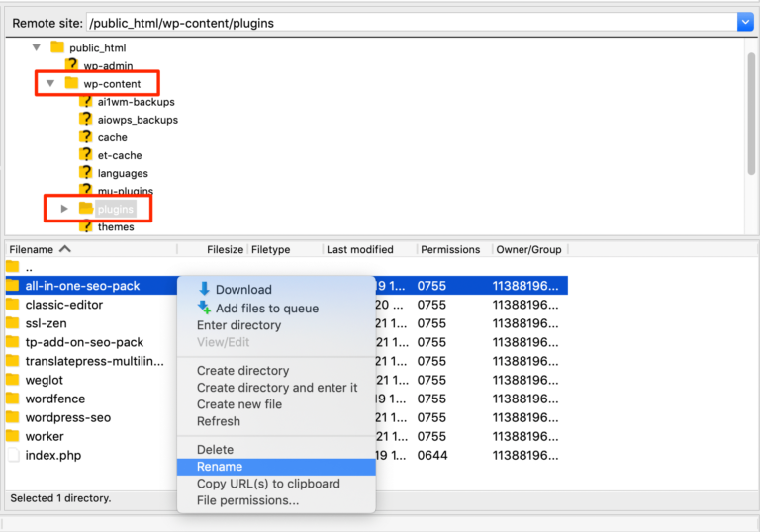Click the all-in-one-seo-pack folder icon
This screenshot has width=760, height=532.
point(13,286)
